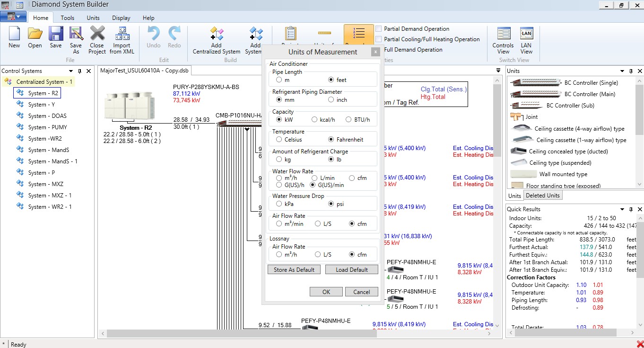Set Capacity to kcal/h
The height and width of the screenshot is (348, 644).
[x=314, y=120]
